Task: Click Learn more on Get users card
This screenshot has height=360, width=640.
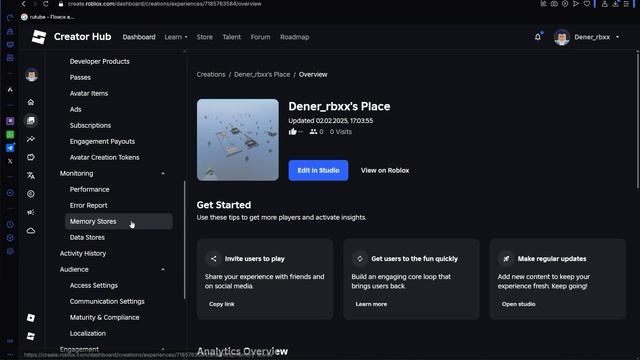Action: 371,304
